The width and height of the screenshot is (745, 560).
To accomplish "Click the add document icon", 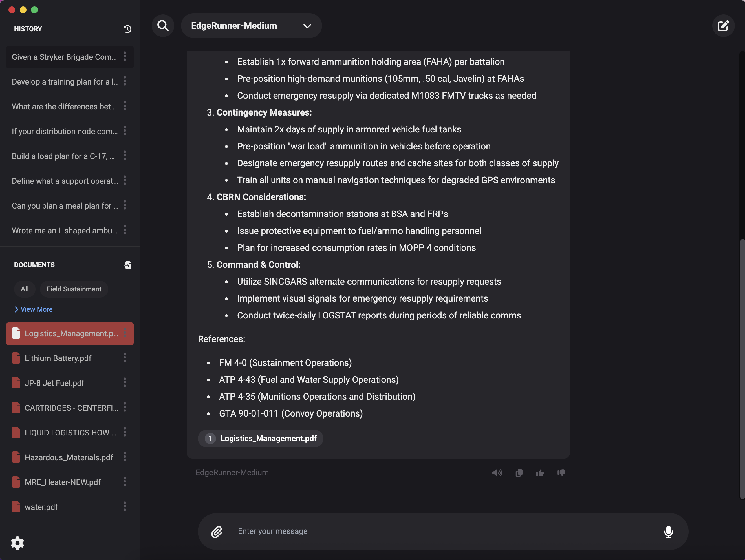I will point(128,265).
